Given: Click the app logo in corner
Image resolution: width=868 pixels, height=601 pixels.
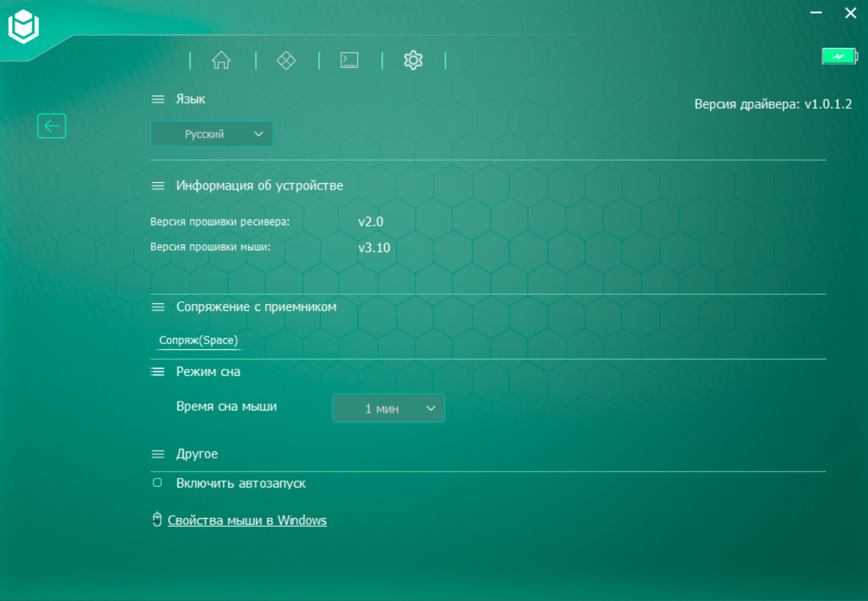Looking at the screenshot, I should (24, 27).
